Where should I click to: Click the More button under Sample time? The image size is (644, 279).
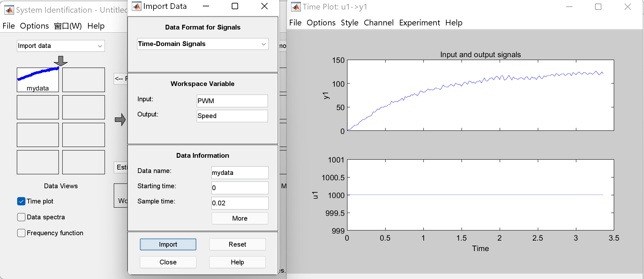(240, 218)
